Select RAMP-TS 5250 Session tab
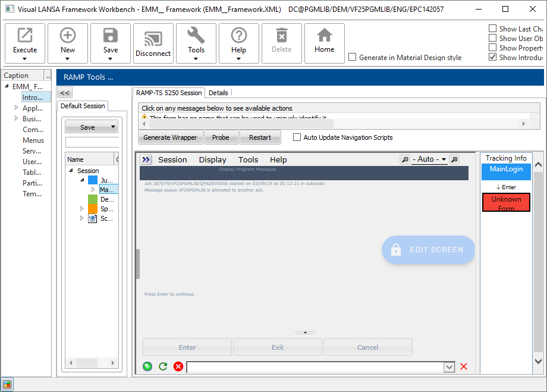 click(169, 93)
